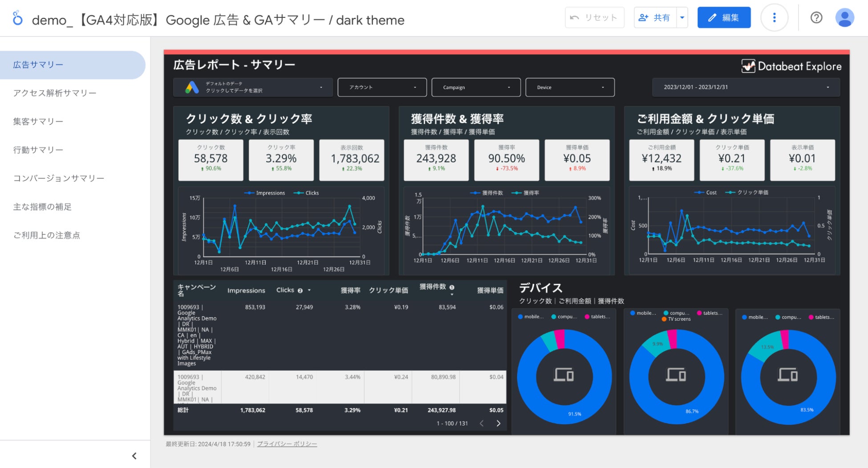
Task: Open the Device filter dropdown
Action: [x=570, y=87]
